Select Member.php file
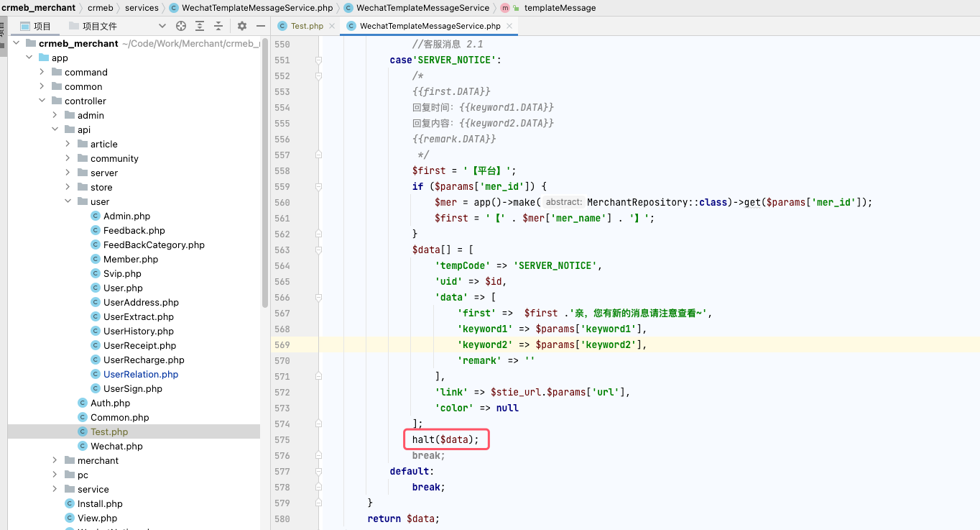This screenshot has width=980, height=530. [x=130, y=259]
